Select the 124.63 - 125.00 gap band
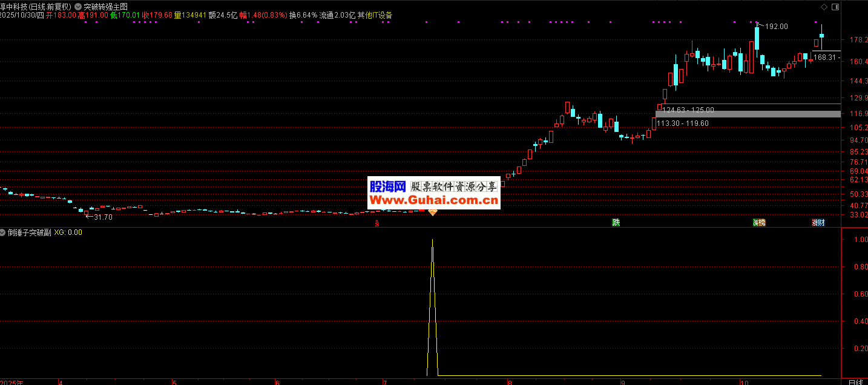This screenshot has width=868, height=385. (688, 110)
